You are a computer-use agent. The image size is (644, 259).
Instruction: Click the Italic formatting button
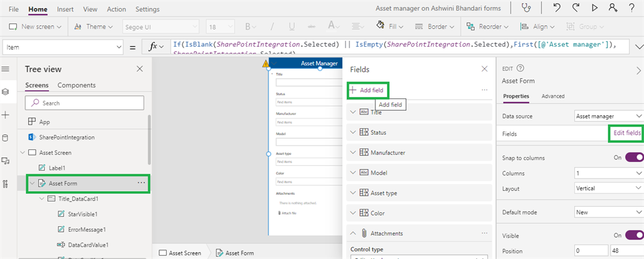pyautogui.click(x=272, y=26)
